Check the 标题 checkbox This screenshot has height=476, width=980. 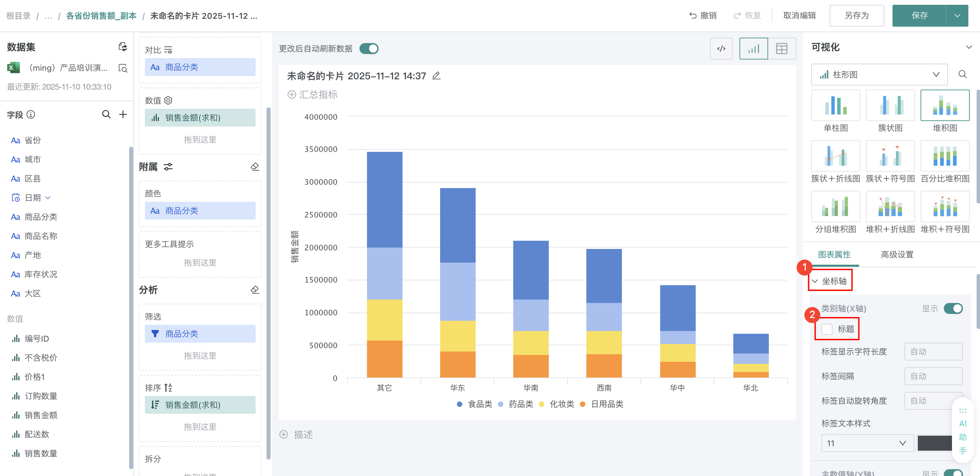(x=827, y=329)
